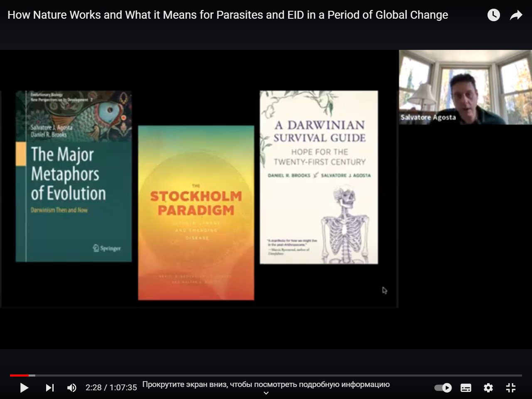Click the Salvatore Agosta webcam feed
The width and height of the screenshot is (532, 399).
(465, 87)
